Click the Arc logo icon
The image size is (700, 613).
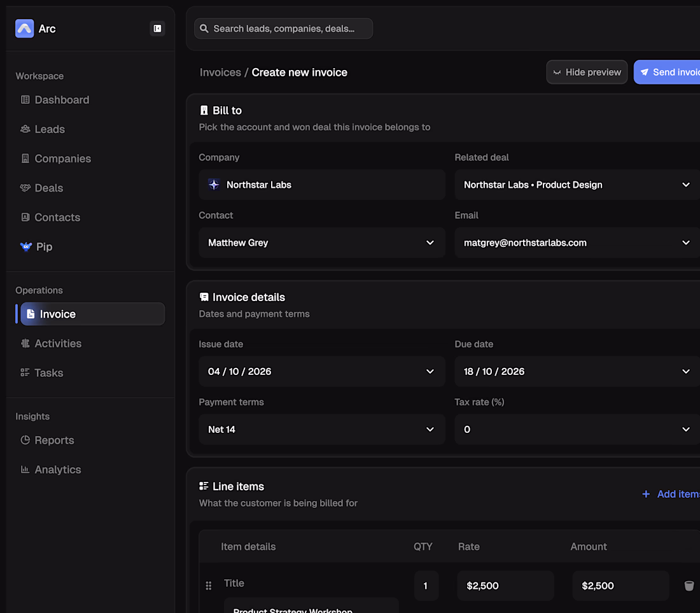pyautogui.click(x=25, y=29)
